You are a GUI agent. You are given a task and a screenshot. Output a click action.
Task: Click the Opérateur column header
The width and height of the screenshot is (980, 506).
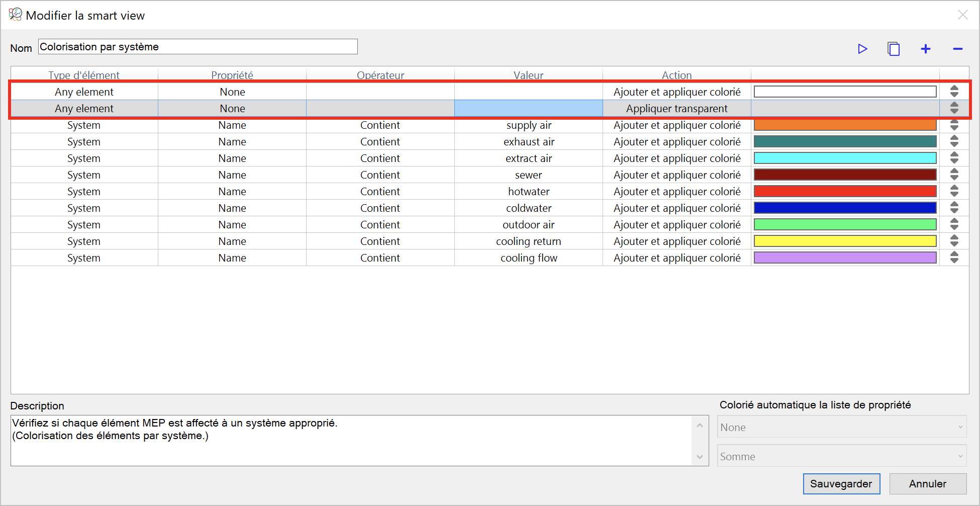pos(380,75)
